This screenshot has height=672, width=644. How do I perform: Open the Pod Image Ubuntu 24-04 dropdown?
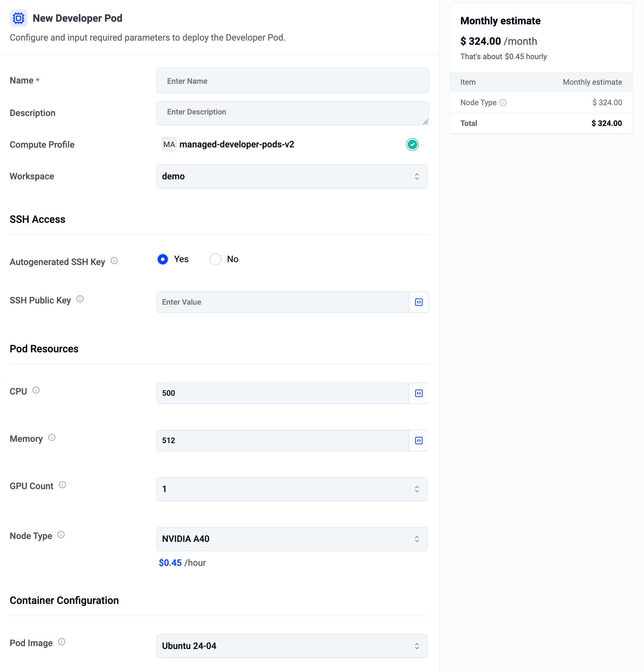tap(292, 646)
